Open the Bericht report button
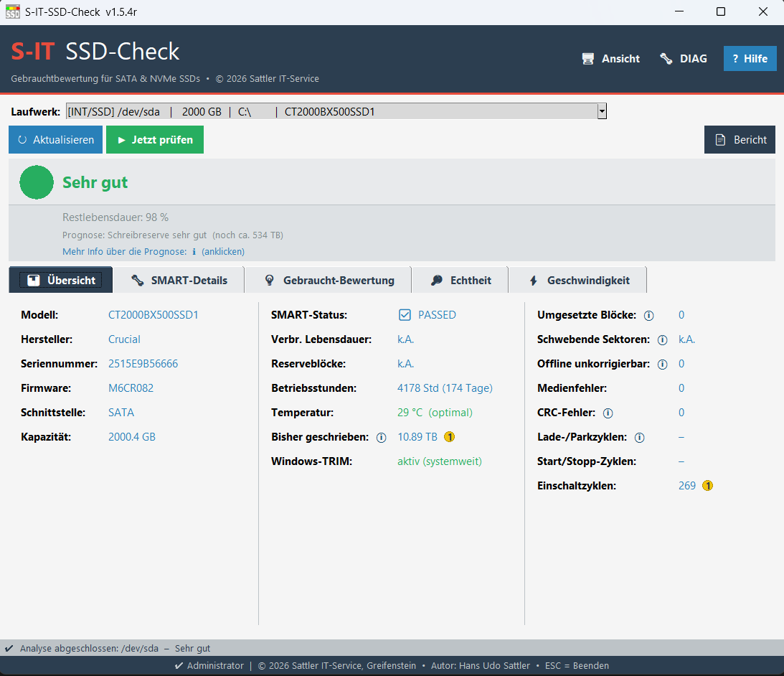 click(x=740, y=140)
